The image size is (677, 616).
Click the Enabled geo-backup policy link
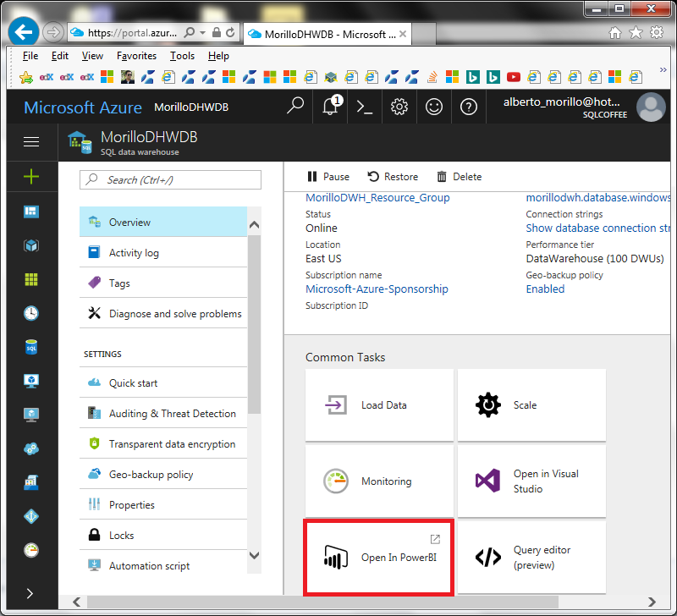[x=545, y=289]
